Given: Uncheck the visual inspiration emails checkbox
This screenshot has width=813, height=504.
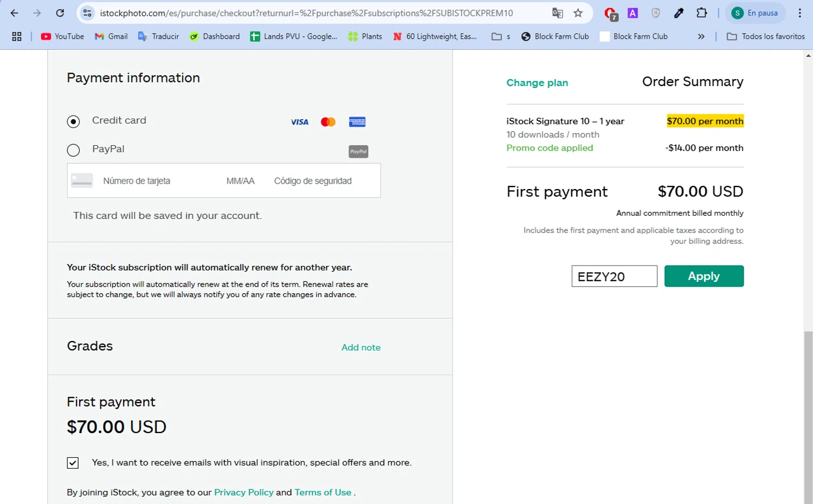Looking at the screenshot, I should click(x=73, y=463).
